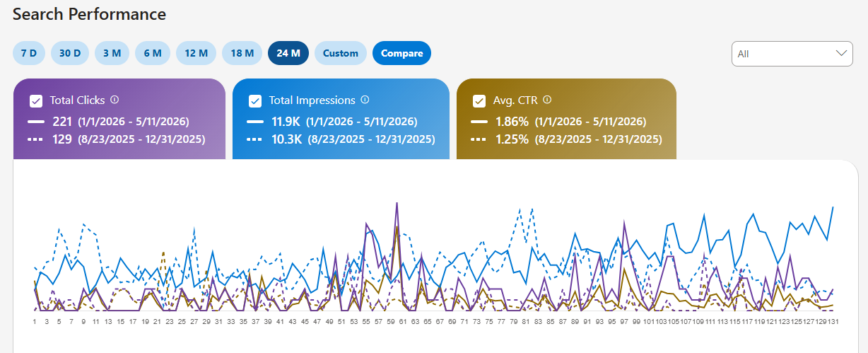Choose the 3 M time range

pyautogui.click(x=112, y=53)
